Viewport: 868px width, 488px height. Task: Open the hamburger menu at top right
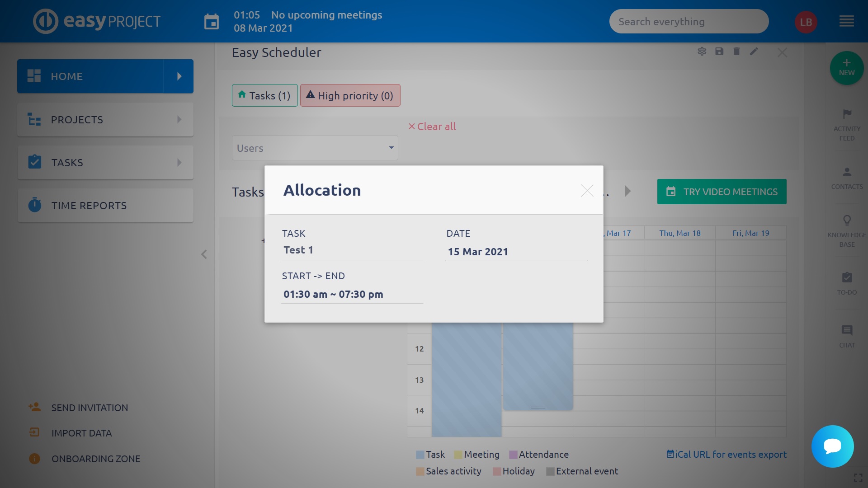click(x=846, y=22)
